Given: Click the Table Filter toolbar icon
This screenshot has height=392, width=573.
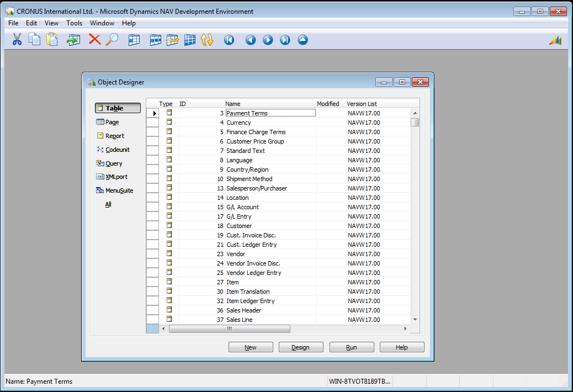Looking at the screenshot, I should coord(172,40).
